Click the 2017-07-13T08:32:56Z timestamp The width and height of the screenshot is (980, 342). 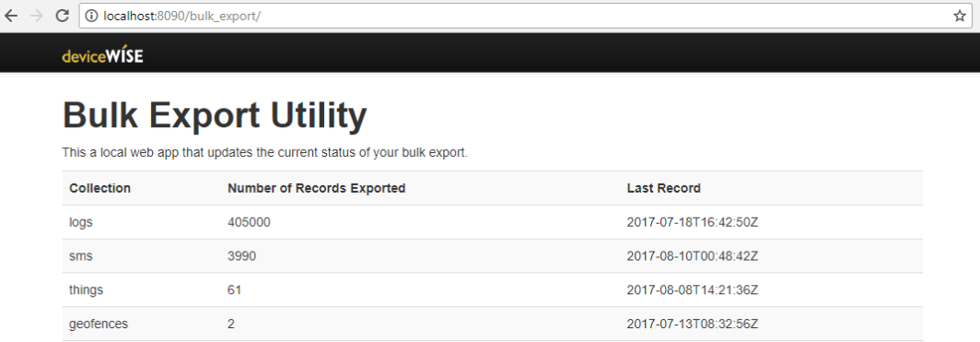pos(693,324)
